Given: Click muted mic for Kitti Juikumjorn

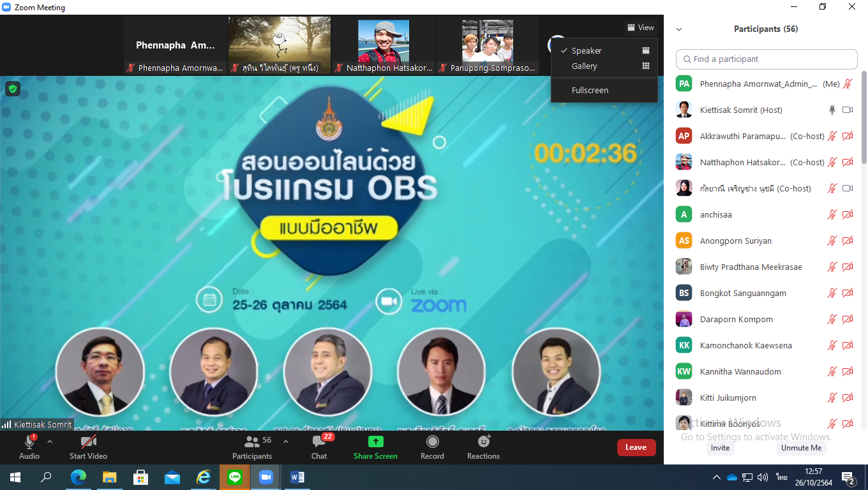Looking at the screenshot, I should [832, 397].
